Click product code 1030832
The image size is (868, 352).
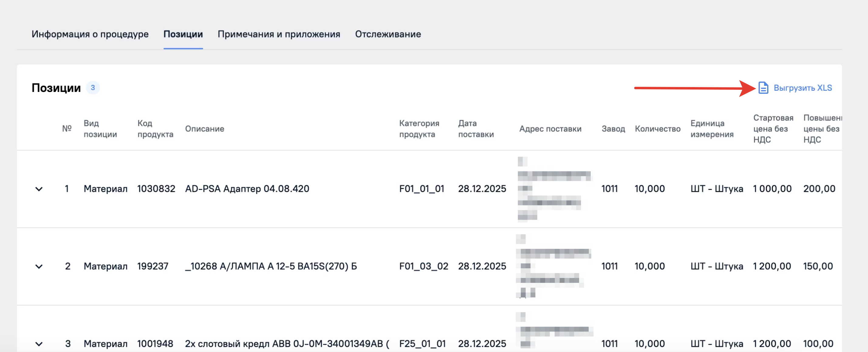156,188
